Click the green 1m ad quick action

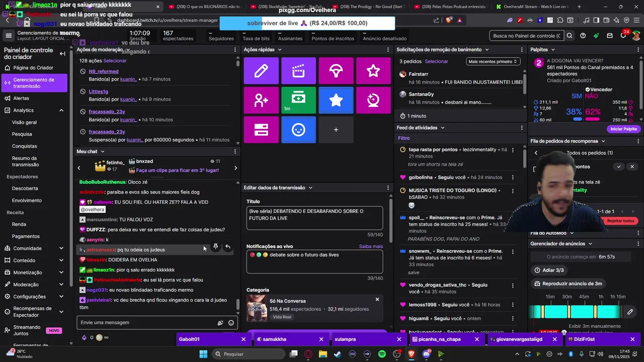(298, 101)
